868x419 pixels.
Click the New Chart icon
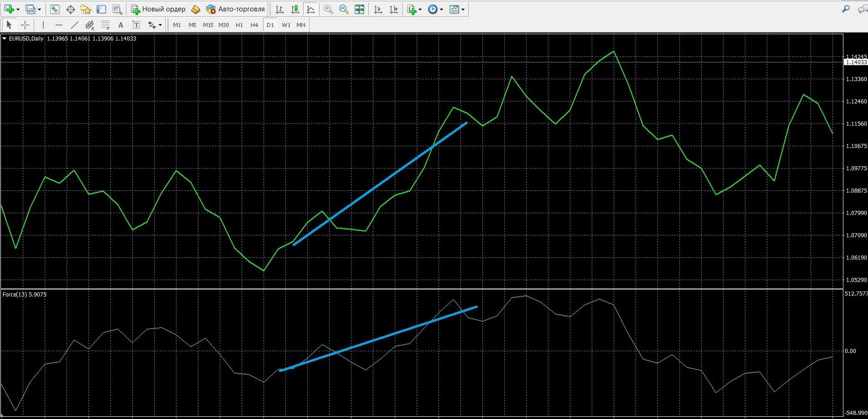click(x=9, y=9)
